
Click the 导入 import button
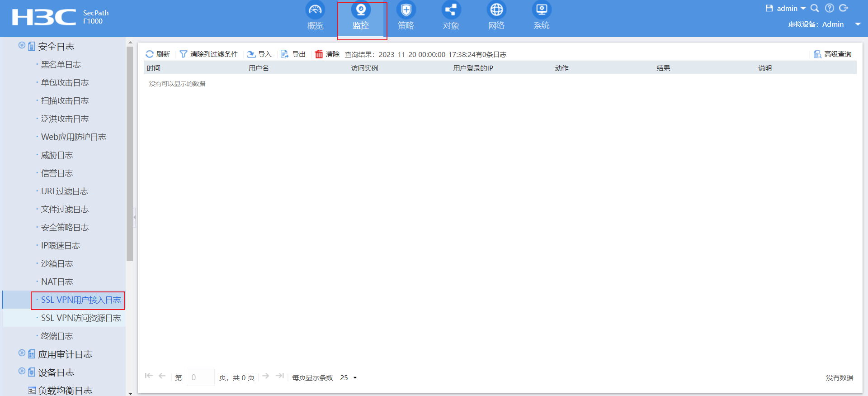[259, 54]
